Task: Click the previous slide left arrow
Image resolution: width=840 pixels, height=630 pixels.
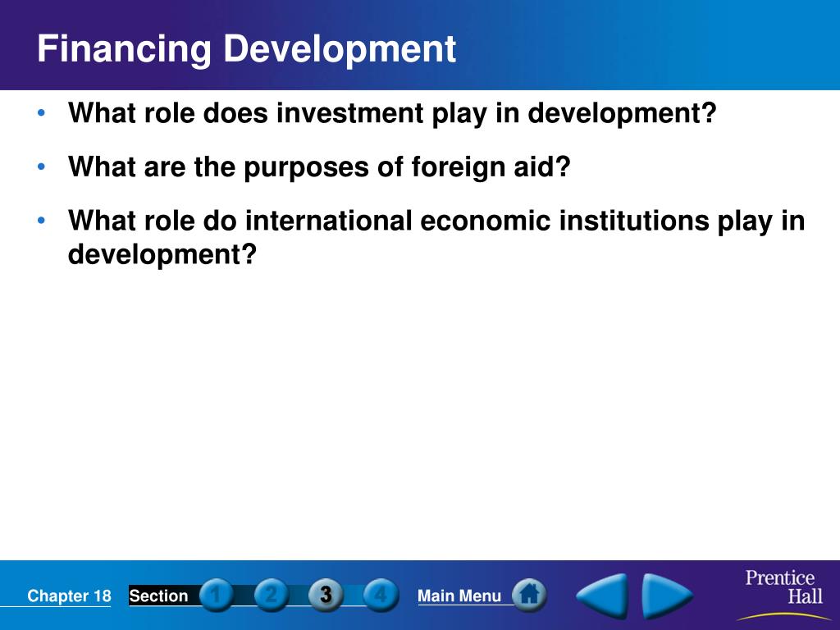Action: [x=602, y=596]
